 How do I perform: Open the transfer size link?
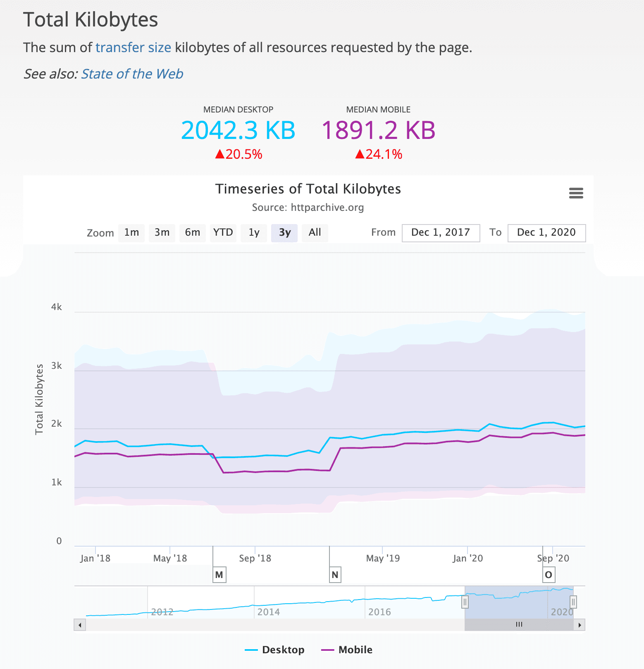pos(133,48)
